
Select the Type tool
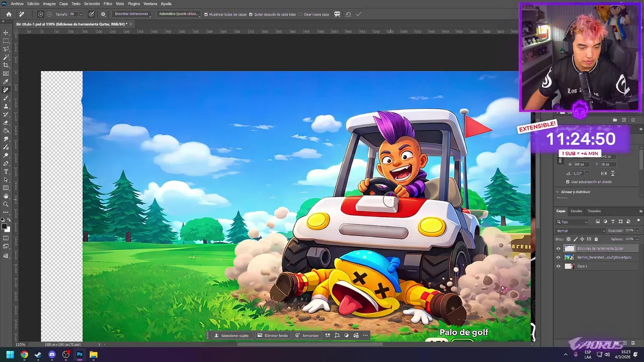[6, 171]
